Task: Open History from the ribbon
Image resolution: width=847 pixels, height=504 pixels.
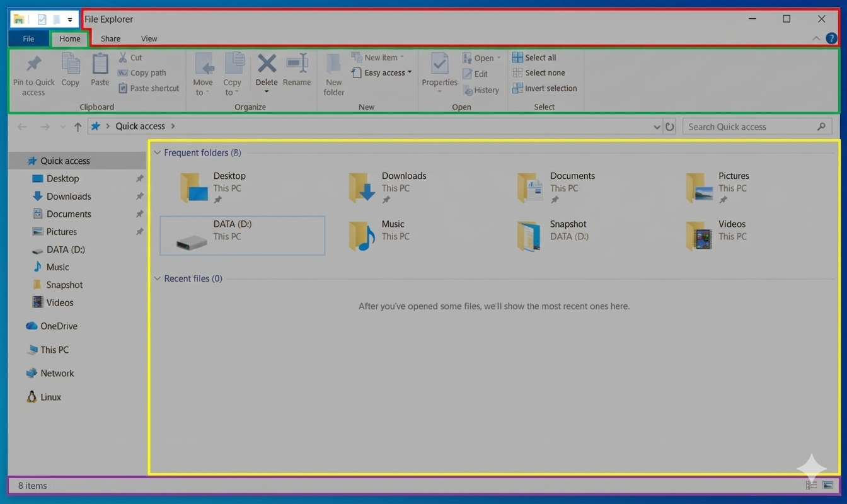Action: coord(481,90)
